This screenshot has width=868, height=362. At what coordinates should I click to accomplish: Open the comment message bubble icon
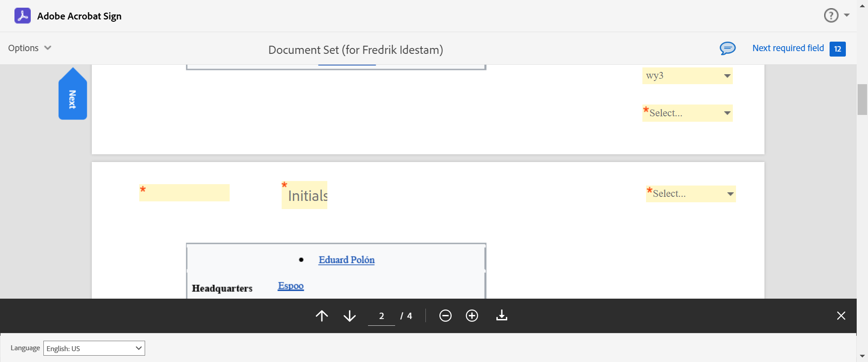coord(727,48)
